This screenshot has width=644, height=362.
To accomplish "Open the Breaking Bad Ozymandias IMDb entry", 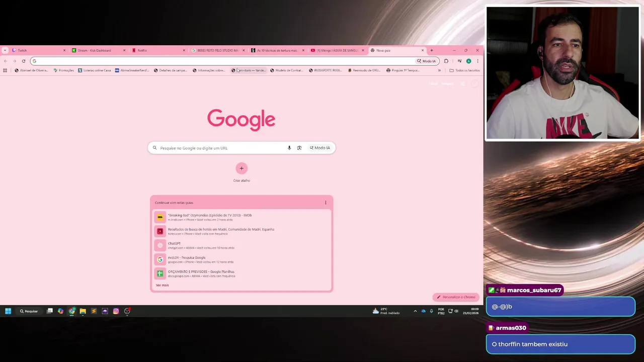I will coord(242,217).
